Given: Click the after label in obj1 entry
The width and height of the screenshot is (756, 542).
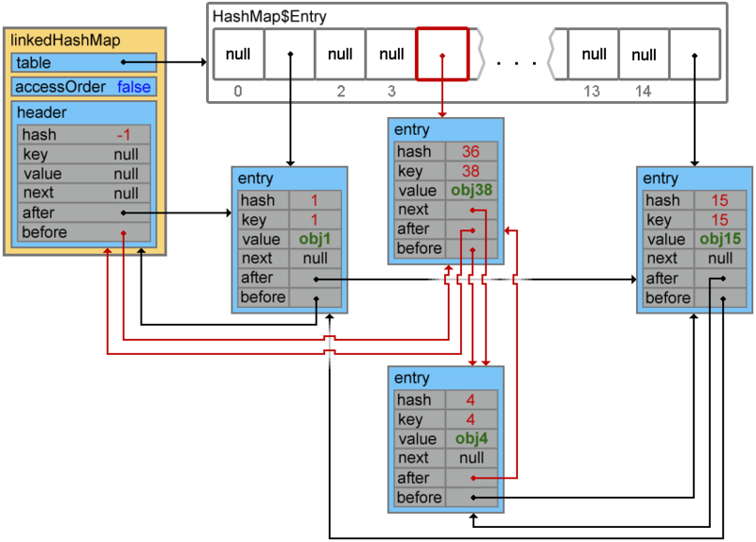Looking at the screenshot, I should [257, 278].
